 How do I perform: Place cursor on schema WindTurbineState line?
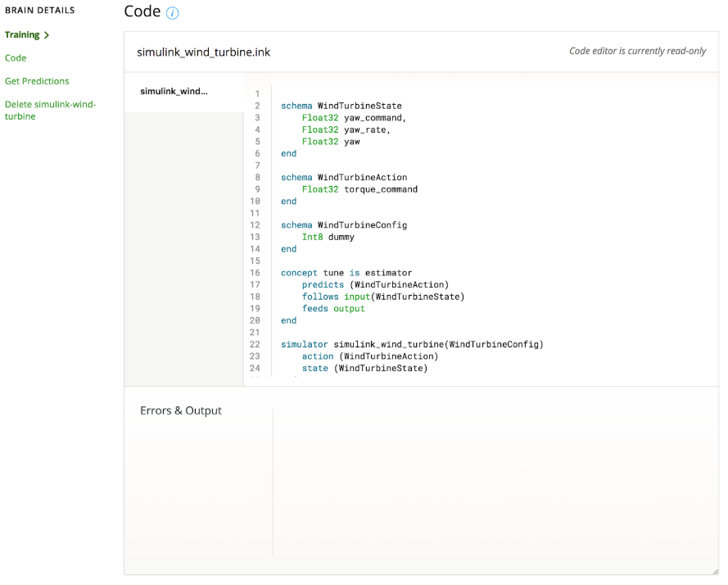341,106
